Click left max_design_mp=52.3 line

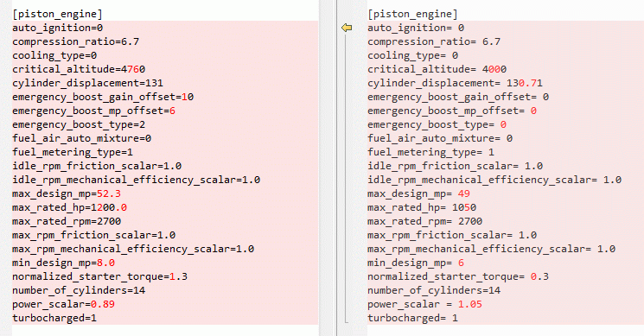(67, 193)
